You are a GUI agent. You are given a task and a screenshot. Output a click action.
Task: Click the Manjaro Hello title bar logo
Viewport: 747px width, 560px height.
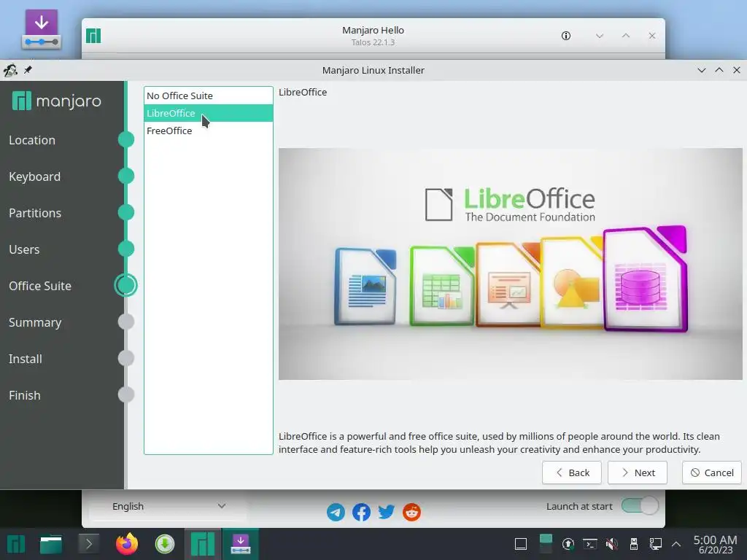click(x=93, y=36)
